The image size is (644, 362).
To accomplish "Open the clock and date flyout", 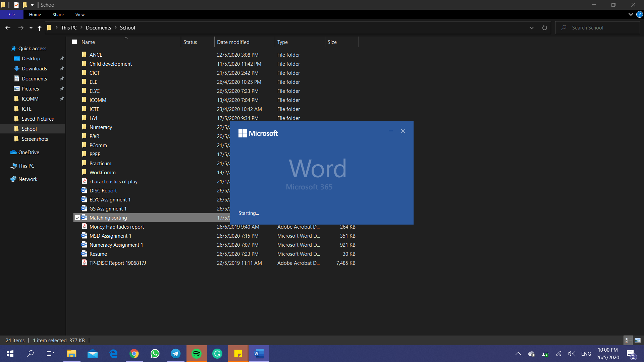I will (607, 354).
